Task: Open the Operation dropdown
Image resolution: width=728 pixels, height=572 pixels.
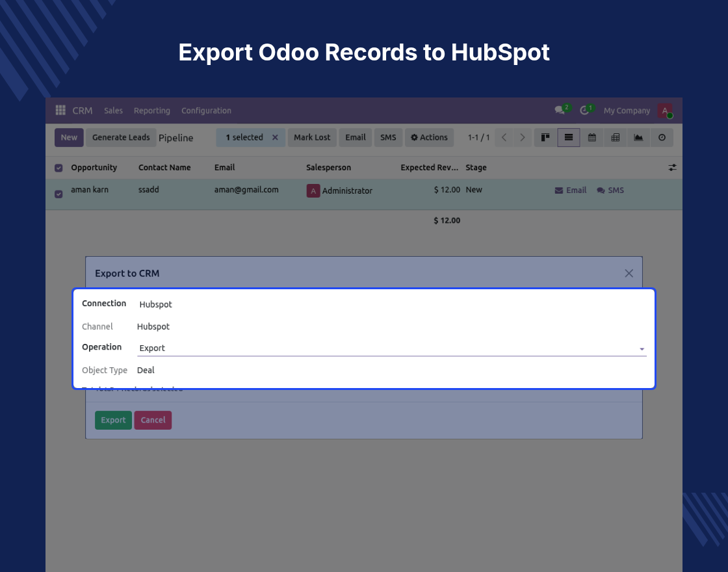Action: [x=392, y=348]
